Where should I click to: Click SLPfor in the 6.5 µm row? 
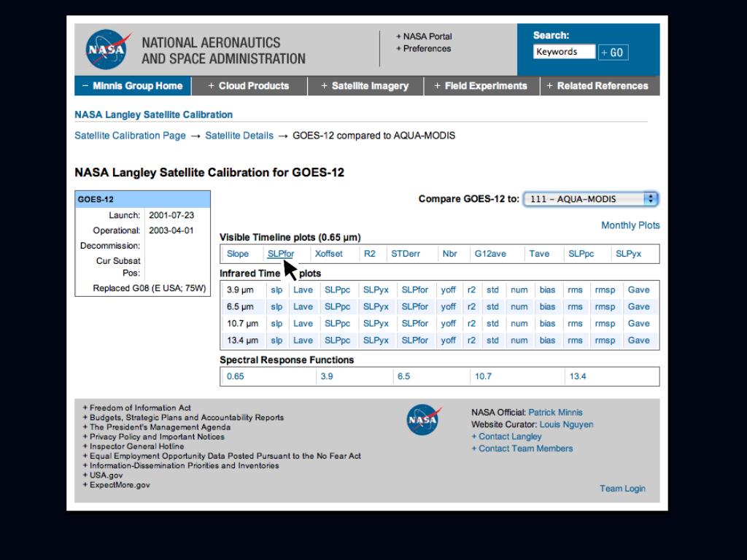coord(415,307)
